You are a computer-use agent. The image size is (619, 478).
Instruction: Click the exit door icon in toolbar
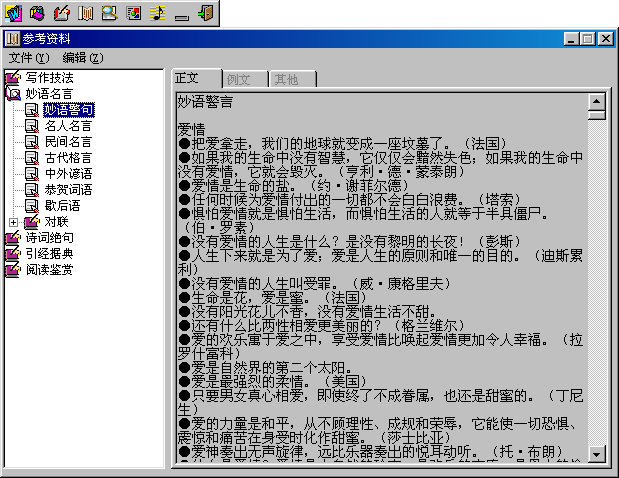pos(205,14)
